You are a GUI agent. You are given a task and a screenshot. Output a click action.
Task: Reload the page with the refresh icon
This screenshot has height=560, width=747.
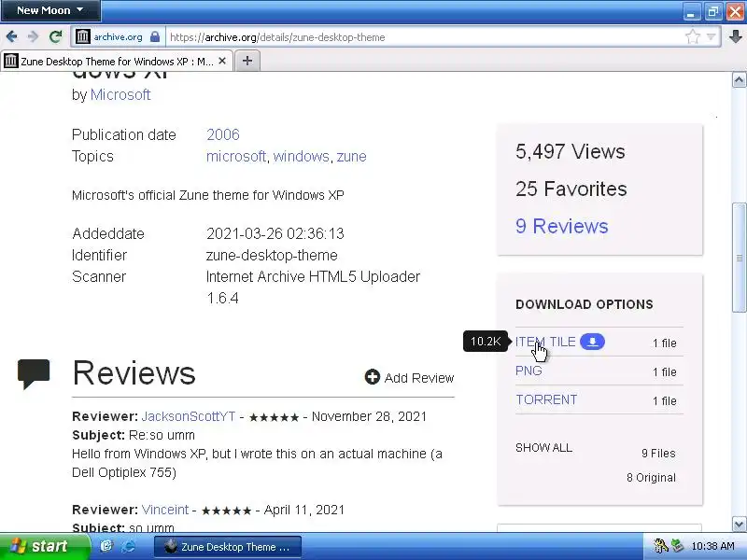click(56, 36)
